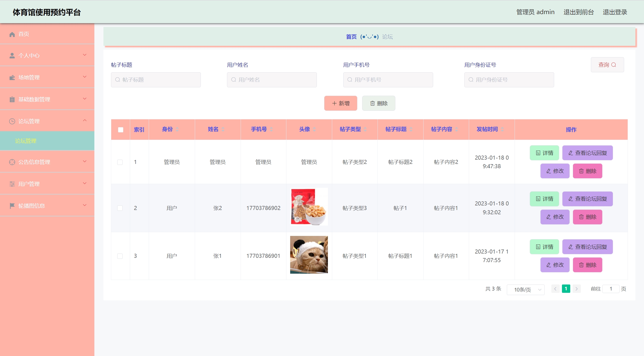Check the row 2 checkbox for 张2

pyautogui.click(x=120, y=208)
